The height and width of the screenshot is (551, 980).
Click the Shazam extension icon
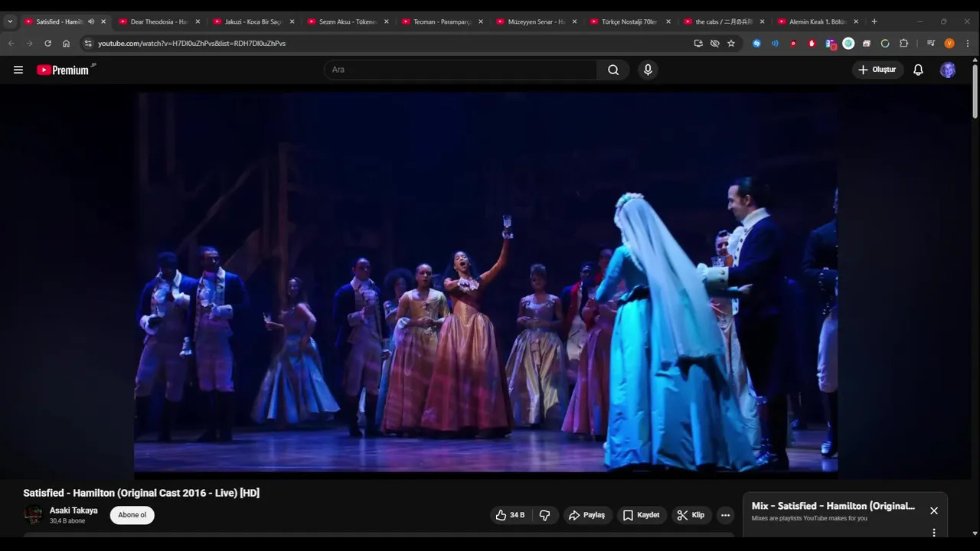756,44
